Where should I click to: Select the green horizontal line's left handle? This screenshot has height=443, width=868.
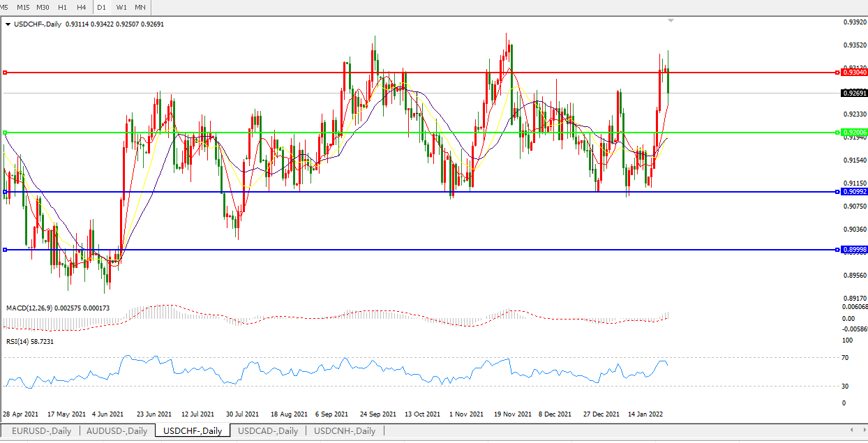[x=5, y=133]
